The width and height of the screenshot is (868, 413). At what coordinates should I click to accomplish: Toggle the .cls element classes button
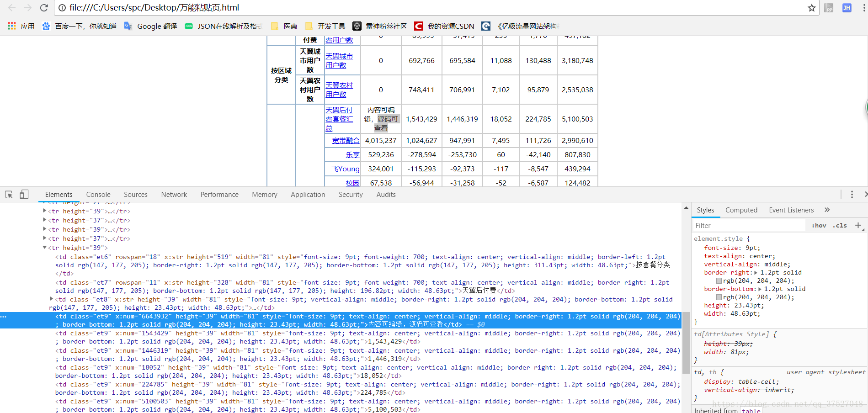tap(840, 226)
